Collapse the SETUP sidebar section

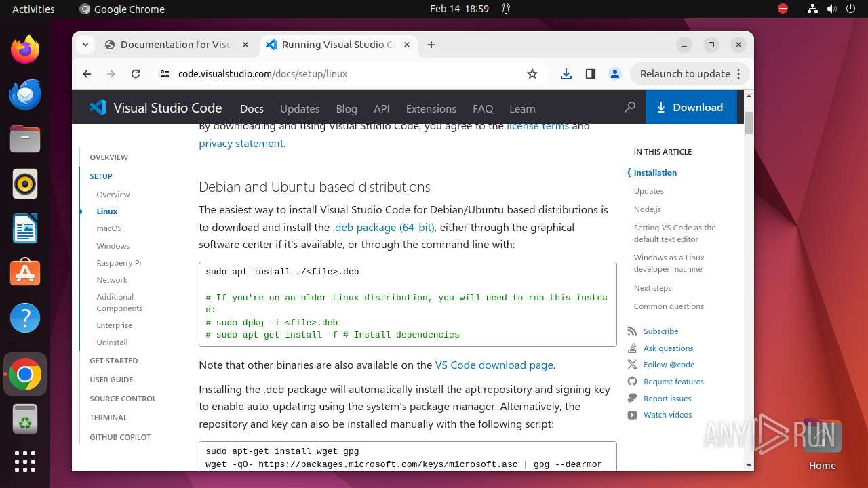click(101, 176)
